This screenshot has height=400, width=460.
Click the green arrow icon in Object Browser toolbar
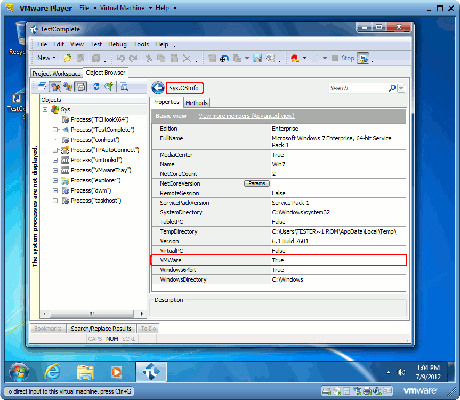[109, 87]
